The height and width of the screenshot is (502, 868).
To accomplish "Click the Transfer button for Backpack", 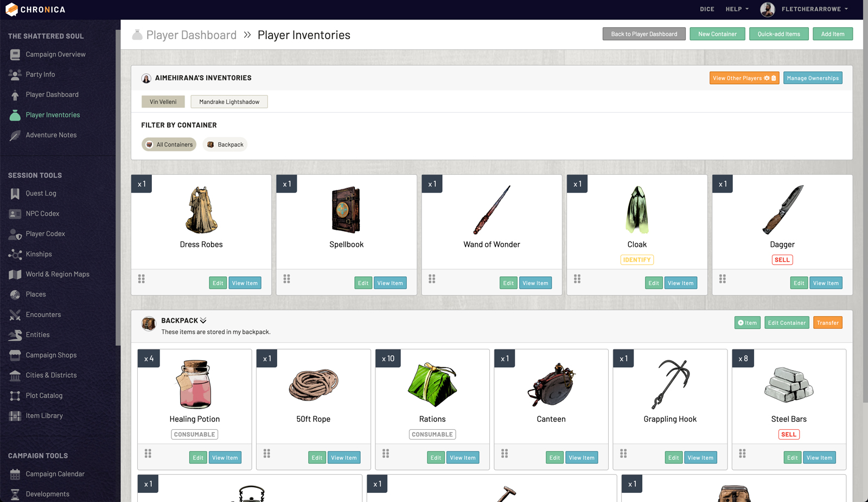I will click(827, 323).
